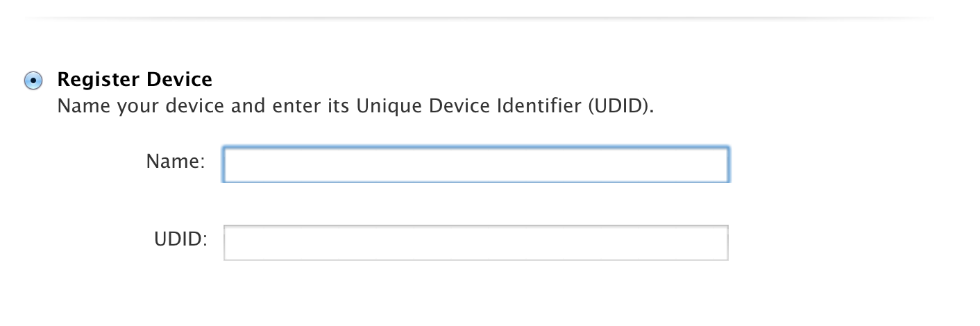Toggle the blue radio dot for Register Device
The width and height of the screenshot is (980, 326).
pos(32,80)
